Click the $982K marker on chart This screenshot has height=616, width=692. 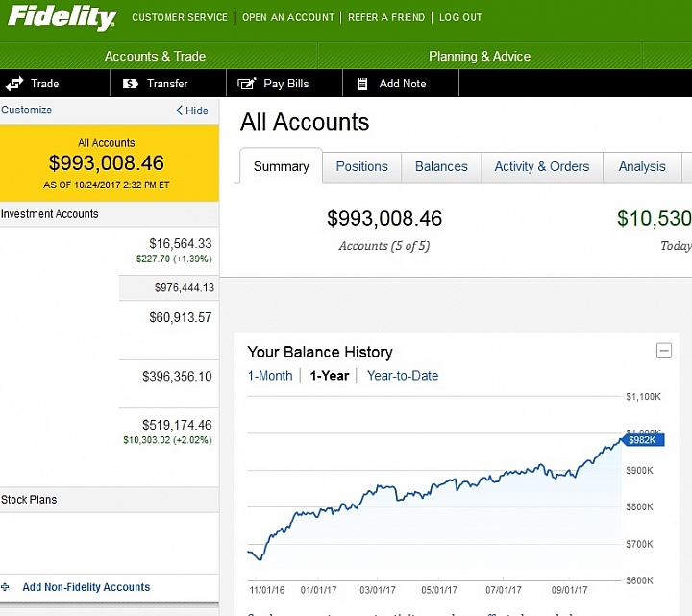point(641,440)
